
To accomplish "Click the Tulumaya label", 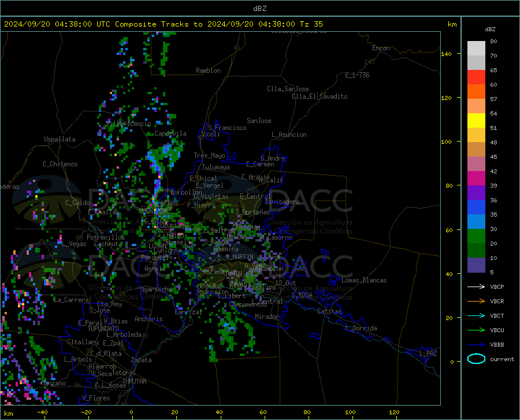I will 216,167.
